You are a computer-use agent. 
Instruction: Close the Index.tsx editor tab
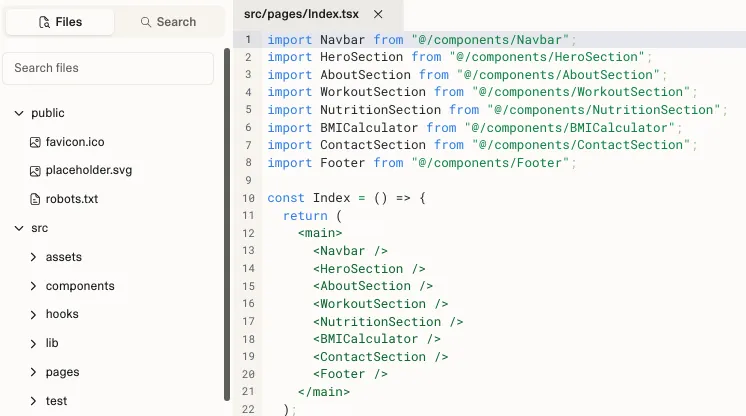[377, 14]
